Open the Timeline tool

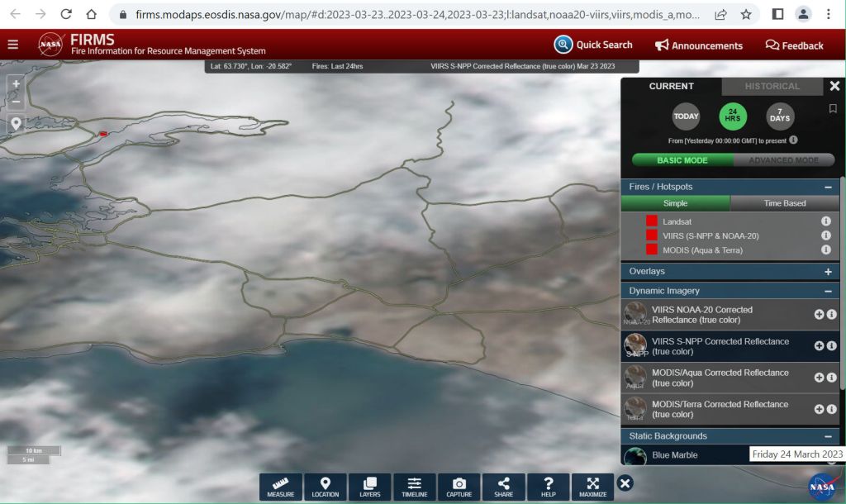click(414, 487)
